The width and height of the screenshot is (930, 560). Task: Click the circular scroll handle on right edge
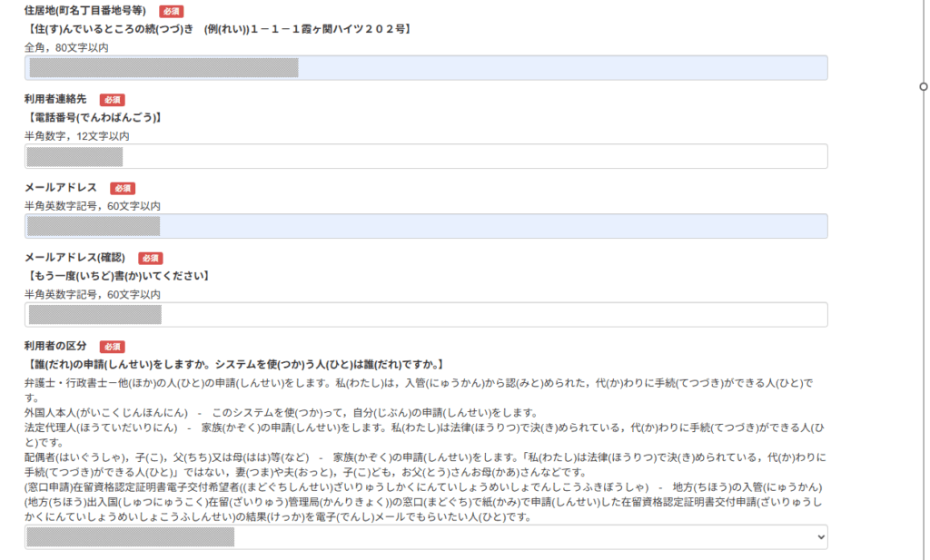[924, 87]
